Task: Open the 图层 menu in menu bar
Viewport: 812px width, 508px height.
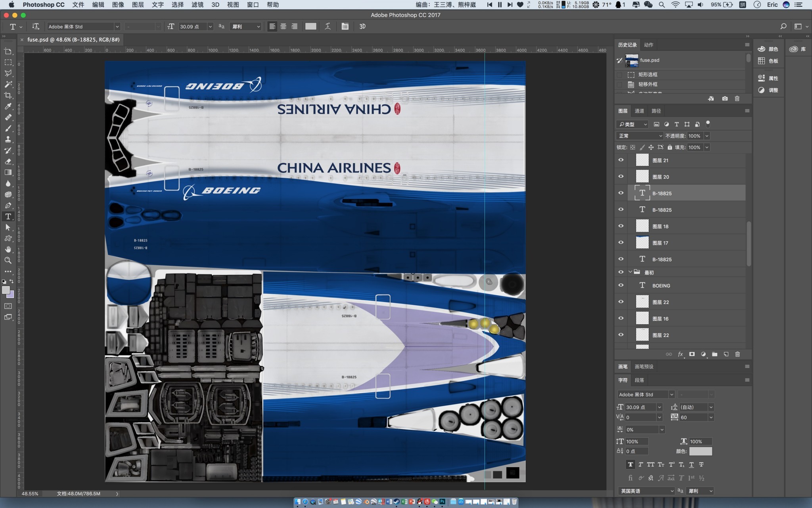Action: point(138,5)
